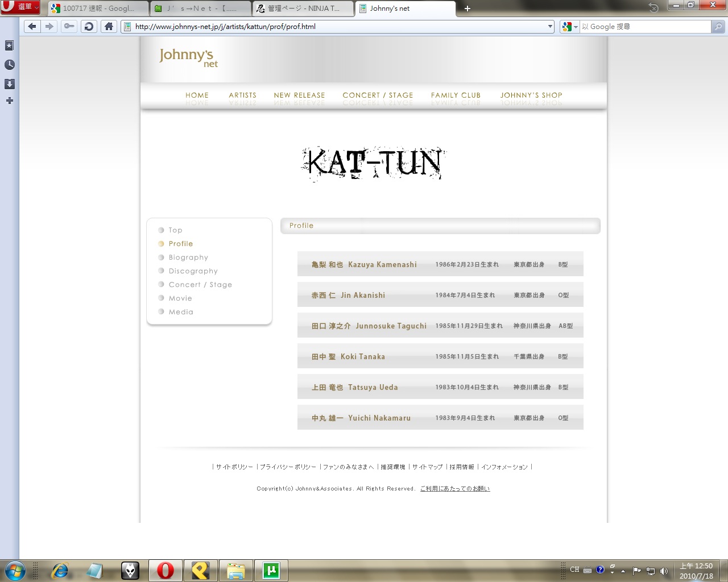Open Concert / Stage in side menu

200,285
